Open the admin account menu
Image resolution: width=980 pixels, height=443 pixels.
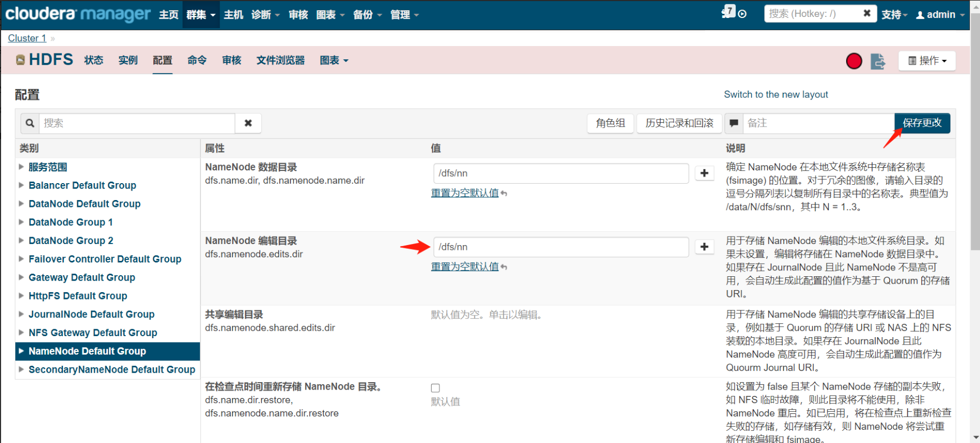(940, 15)
